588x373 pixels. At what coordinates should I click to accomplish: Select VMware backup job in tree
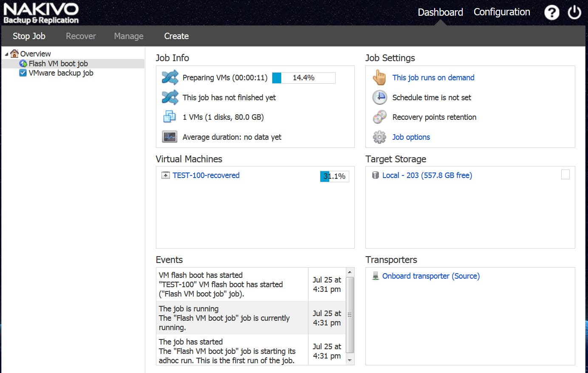pos(61,73)
